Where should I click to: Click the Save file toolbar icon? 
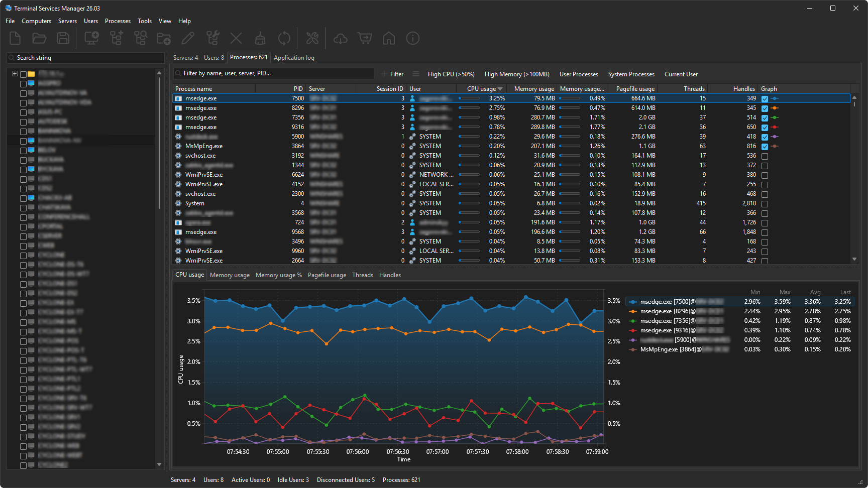coord(63,38)
